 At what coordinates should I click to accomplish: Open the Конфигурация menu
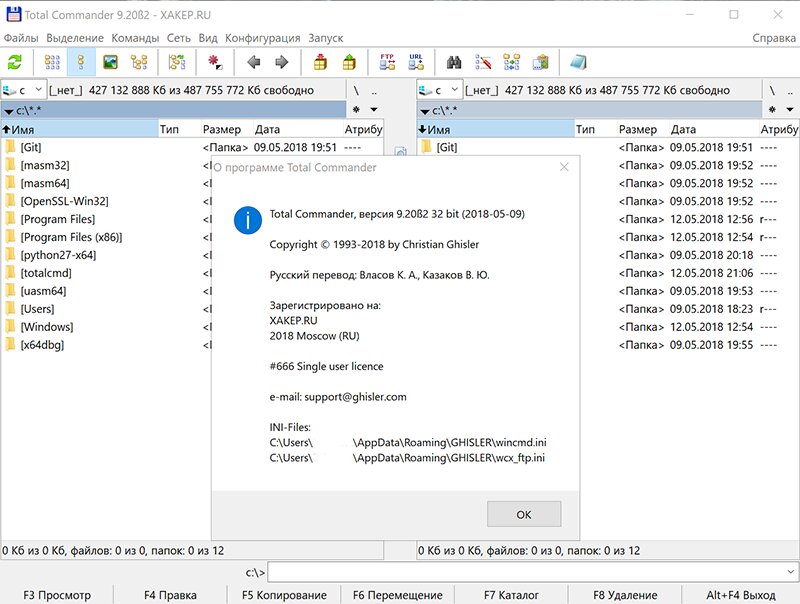pyautogui.click(x=263, y=38)
